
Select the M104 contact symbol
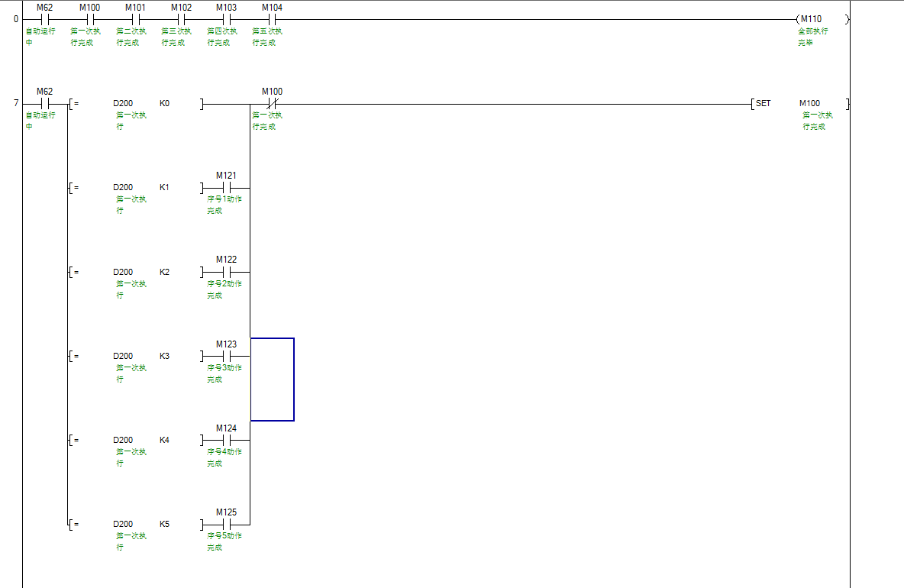click(272, 19)
